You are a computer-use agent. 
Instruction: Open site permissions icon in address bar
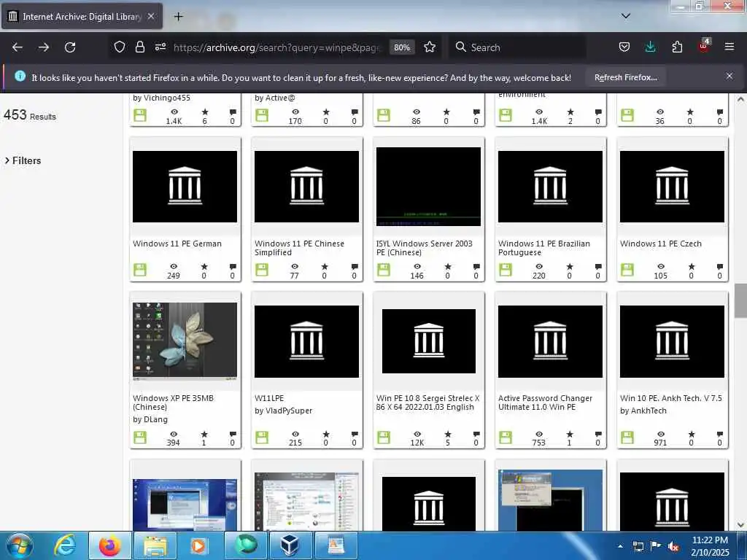point(160,47)
